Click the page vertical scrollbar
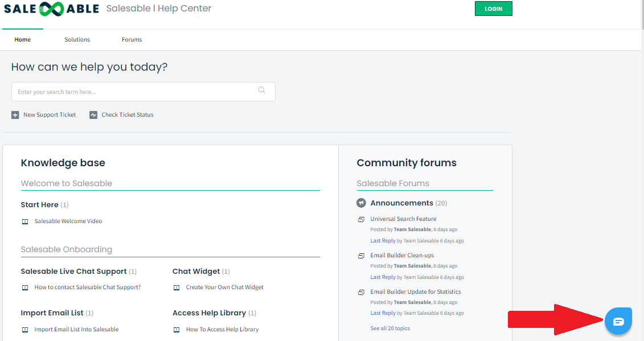 642,15
